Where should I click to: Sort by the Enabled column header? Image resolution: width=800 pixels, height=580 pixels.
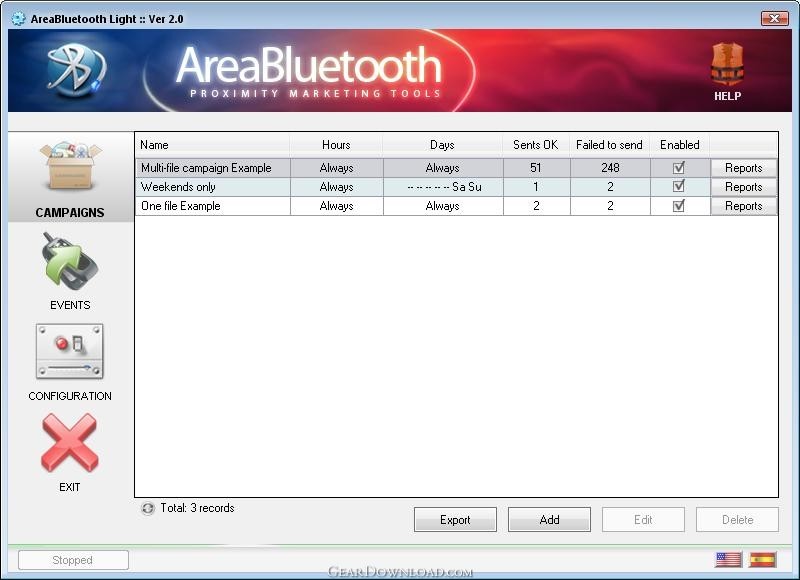680,145
